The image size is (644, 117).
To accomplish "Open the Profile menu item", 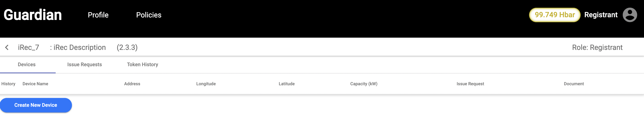I will 98,15.
